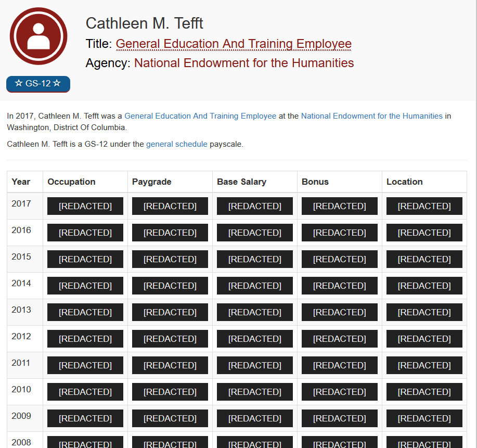The height and width of the screenshot is (448, 477).
Task: Click the redacted Location cell for 2014
Action: coord(424,286)
